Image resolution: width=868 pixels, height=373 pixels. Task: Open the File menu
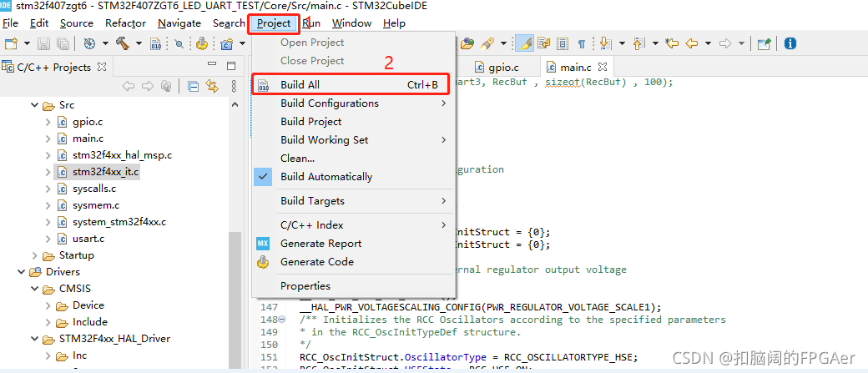[x=11, y=23]
